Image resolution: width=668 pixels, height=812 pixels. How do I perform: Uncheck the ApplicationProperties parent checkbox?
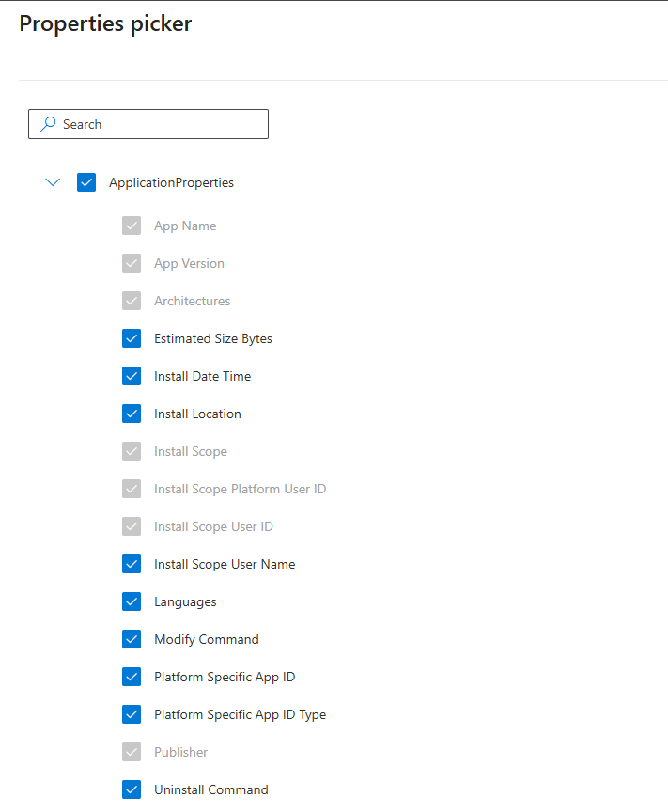click(x=86, y=182)
